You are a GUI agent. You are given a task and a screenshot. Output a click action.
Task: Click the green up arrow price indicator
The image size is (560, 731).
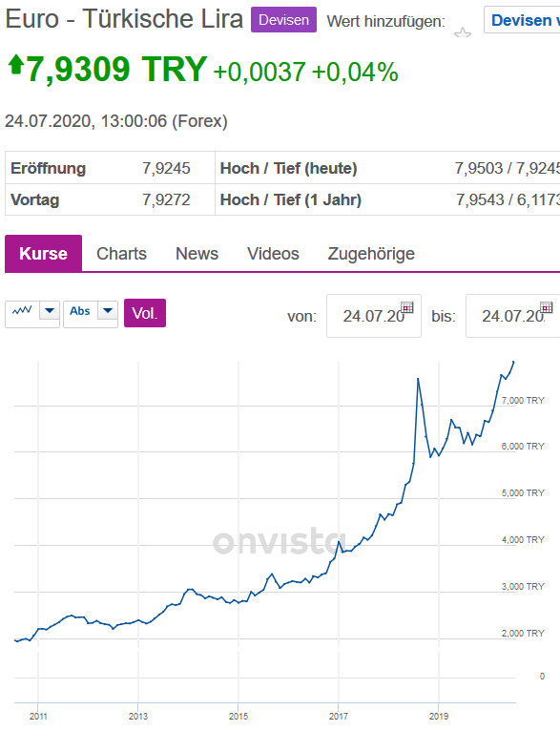pos(16,64)
